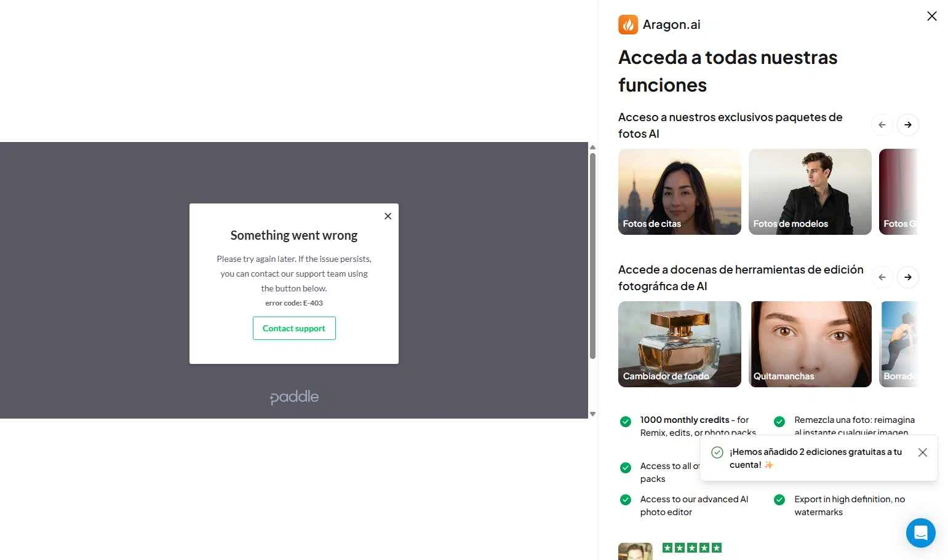Screen dimensions: 948x560
Task: Click the success checkmark in notification
Action: coord(717,452)
